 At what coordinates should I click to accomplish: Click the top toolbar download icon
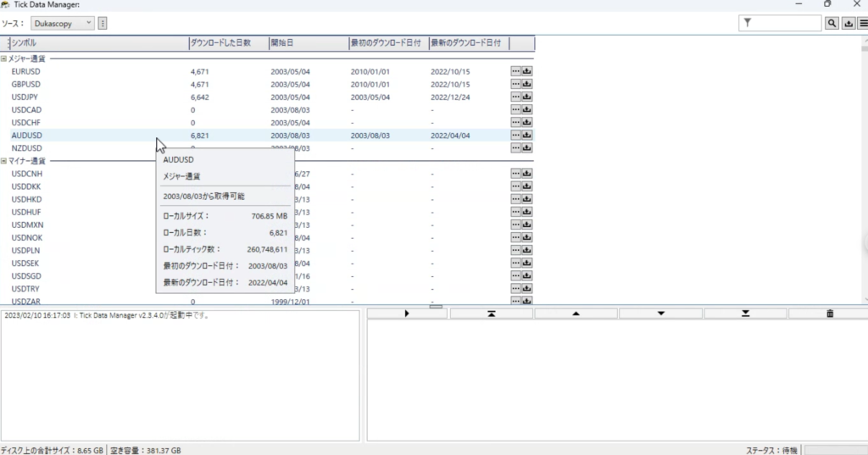pos(849,23)
